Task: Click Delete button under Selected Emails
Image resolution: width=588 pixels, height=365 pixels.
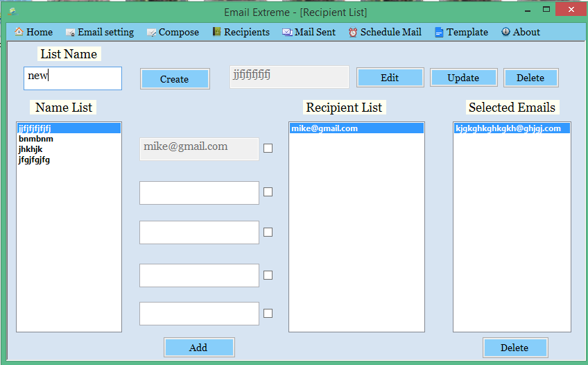Action: [515, 348]
